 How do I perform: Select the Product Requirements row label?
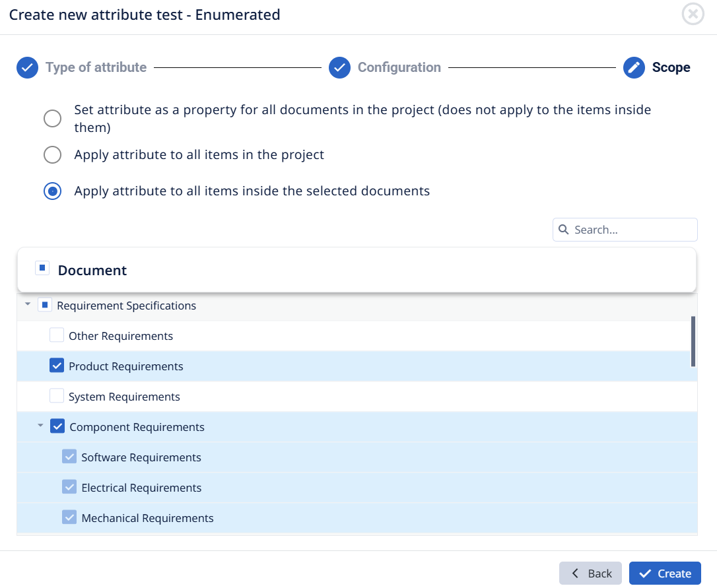(x=125, y=366)
